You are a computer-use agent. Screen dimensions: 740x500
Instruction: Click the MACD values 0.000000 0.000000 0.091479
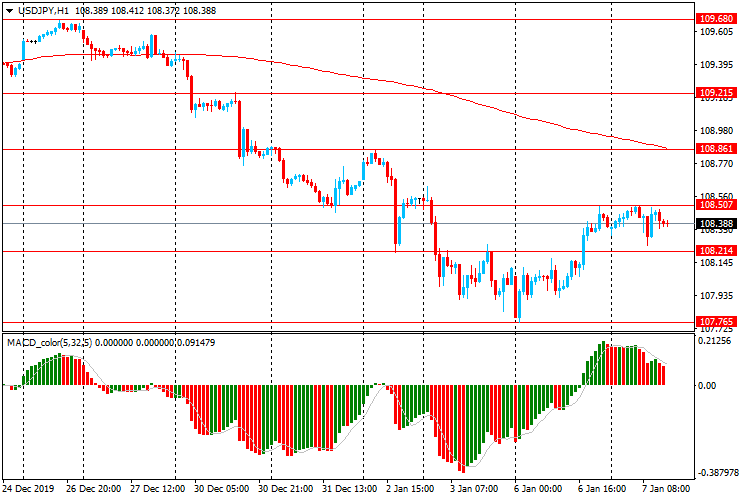pos(155,342)
